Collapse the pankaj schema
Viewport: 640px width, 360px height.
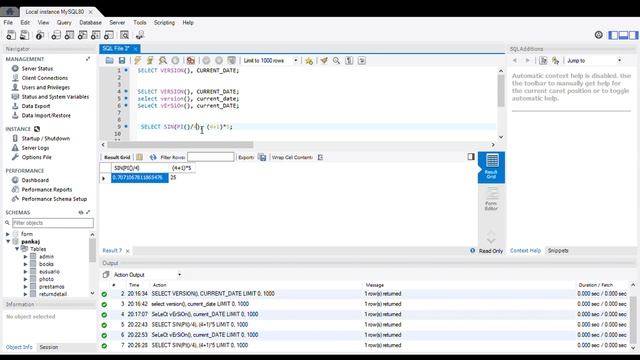pos(8,242)
